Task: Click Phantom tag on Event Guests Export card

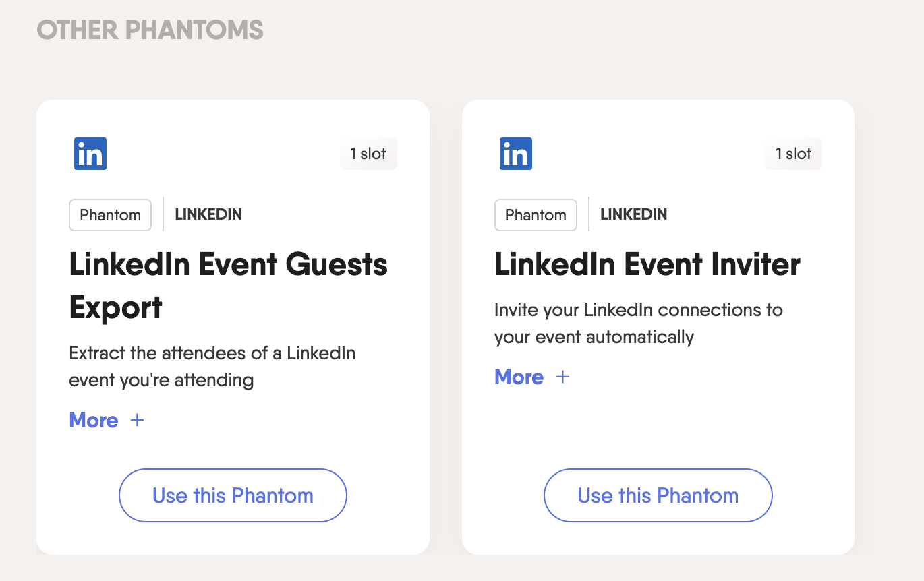Action: tap(110, 215)
